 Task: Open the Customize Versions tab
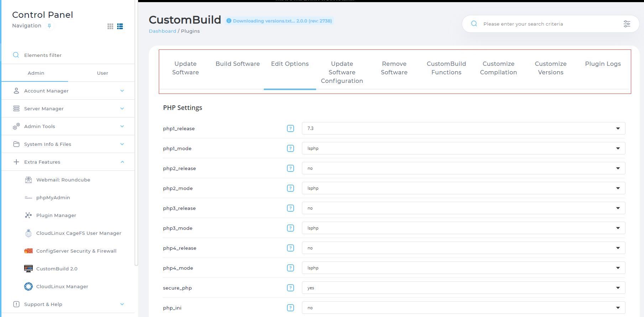click(x=551, y=68)
